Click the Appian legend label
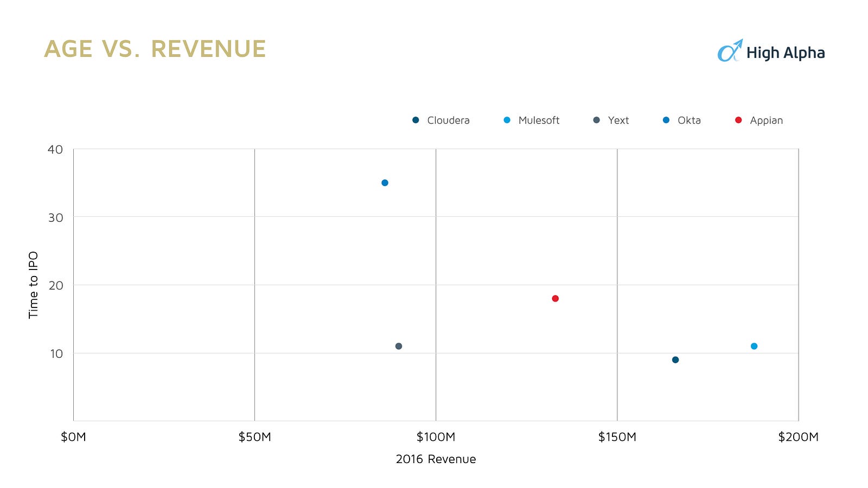This screenshot has width=868, height=488. pyautogui.click(x=766, y=121)
